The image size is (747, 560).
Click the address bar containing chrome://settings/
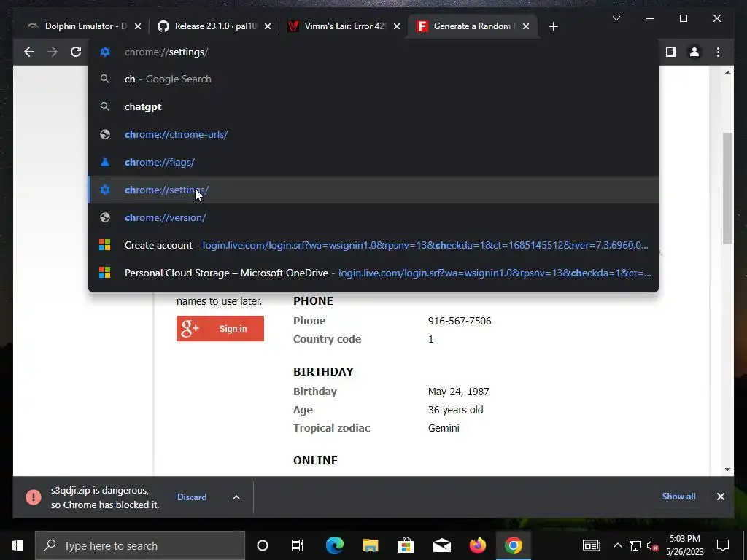click(373, 52)
